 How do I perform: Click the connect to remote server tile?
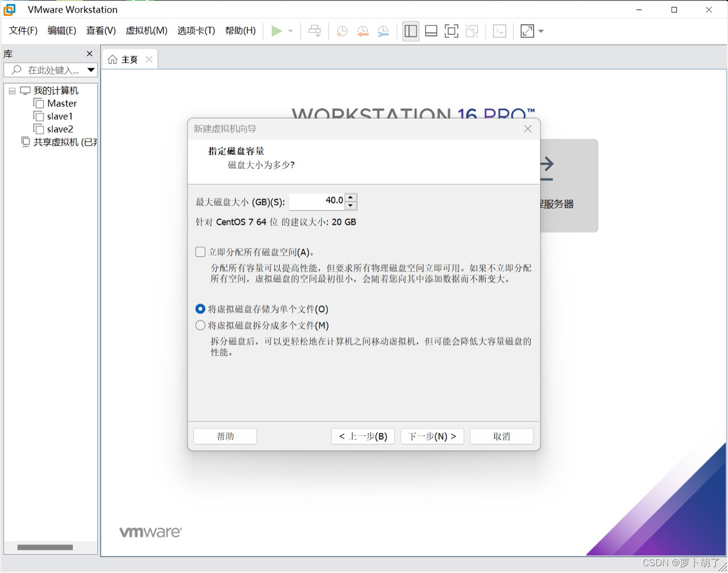coord(569,185)
